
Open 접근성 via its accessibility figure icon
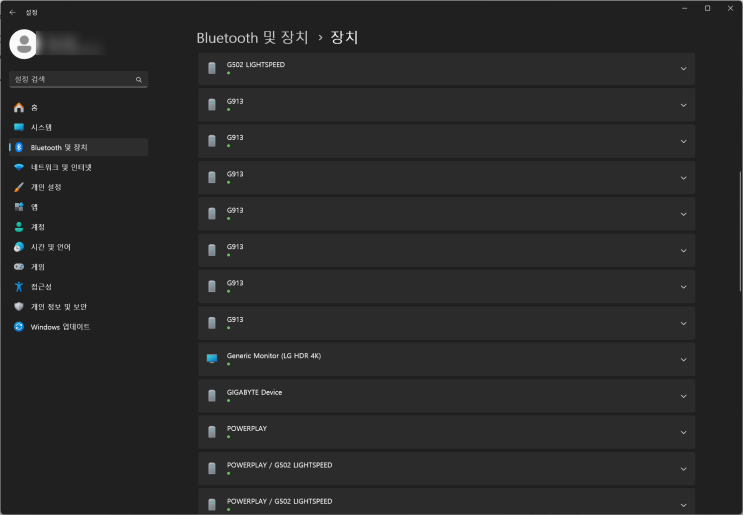click(x=19, y=287)
